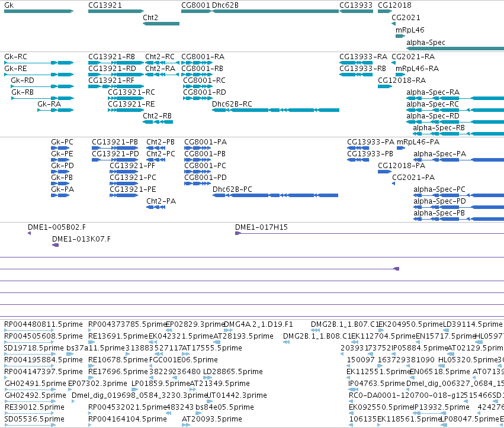Select transcript CG13921-RB
Viewport: 504px width, 428px height.
[111, 57]
